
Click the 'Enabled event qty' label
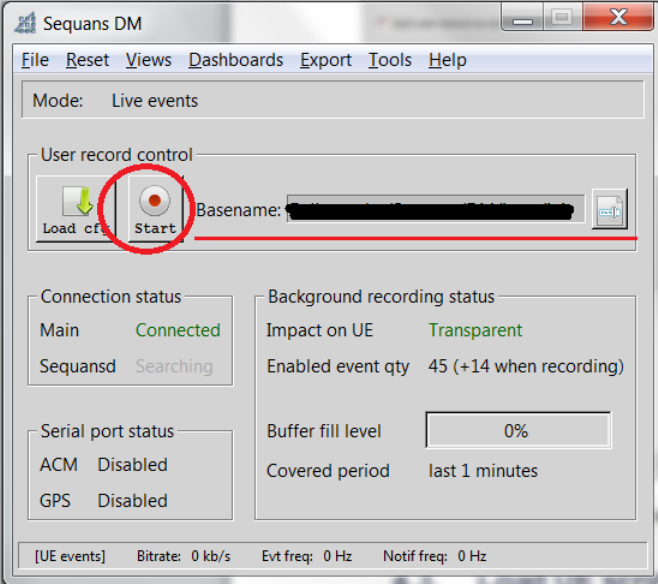338,366
